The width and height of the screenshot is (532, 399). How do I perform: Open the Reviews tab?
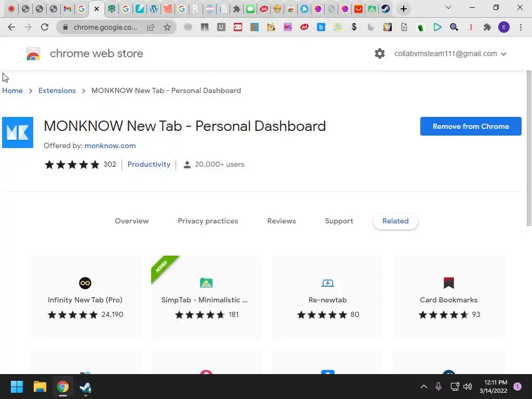coord(282,221)
